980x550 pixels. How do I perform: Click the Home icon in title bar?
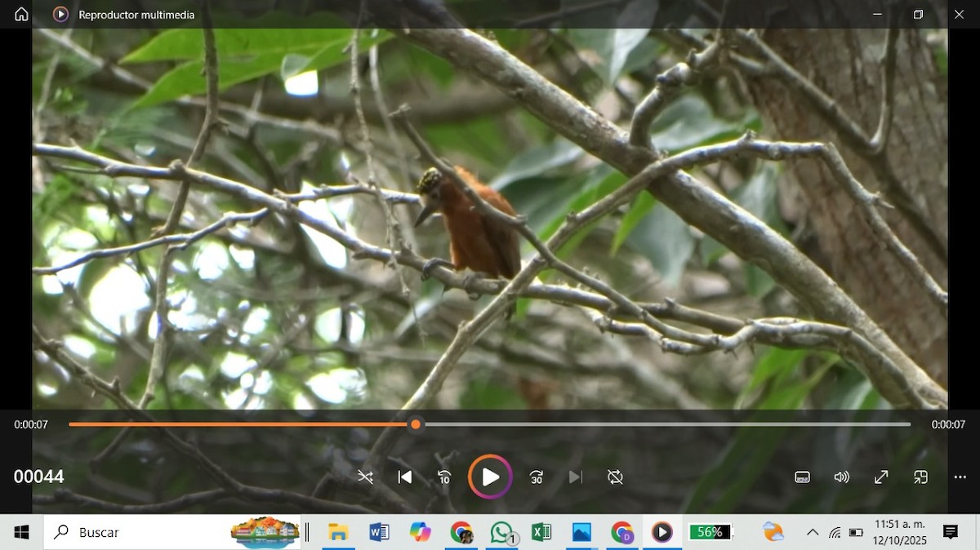[21, 14]
